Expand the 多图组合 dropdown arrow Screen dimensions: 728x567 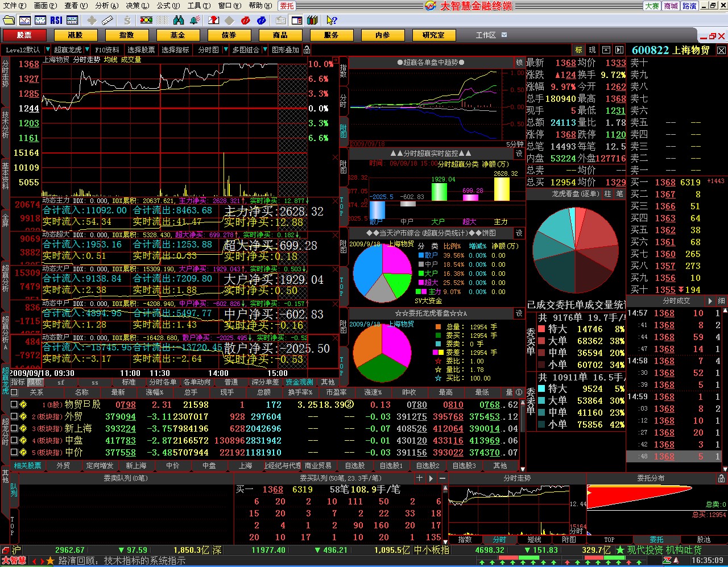point(264,50)
